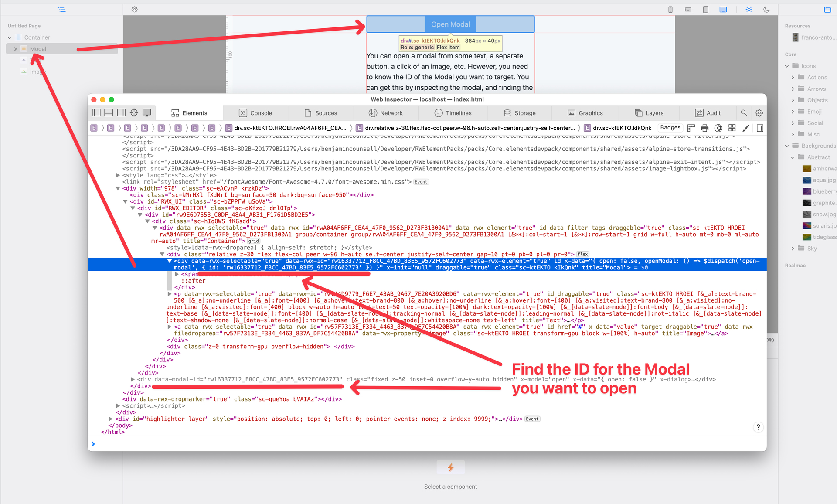Open the Layers tab
This screenshot has height=504, width=837.
tap(649, 113)
